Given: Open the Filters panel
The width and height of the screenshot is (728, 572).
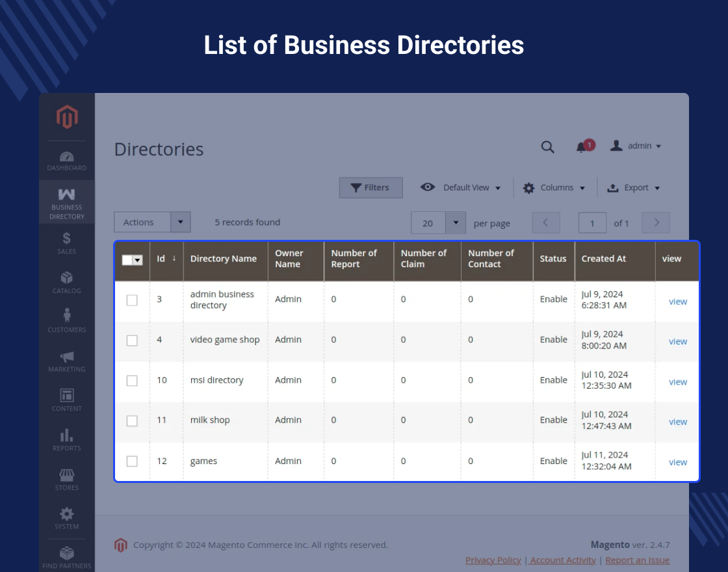Looking at the screenshot, I should [x=370, y=188].
